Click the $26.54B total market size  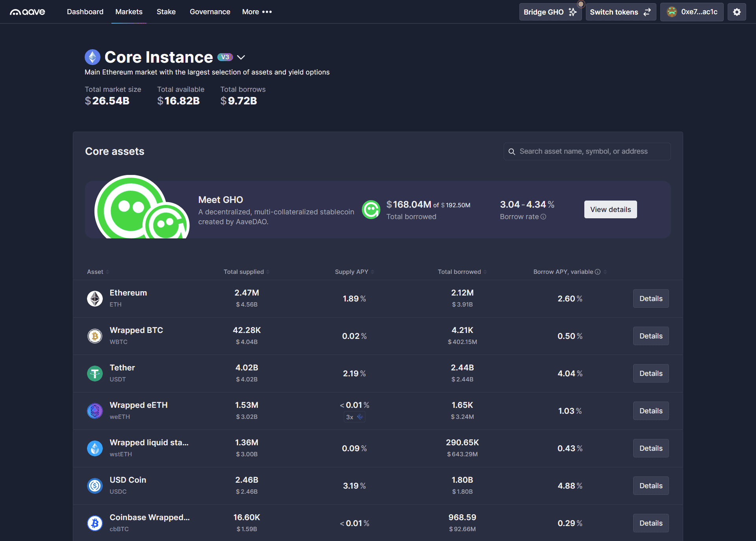107,101
